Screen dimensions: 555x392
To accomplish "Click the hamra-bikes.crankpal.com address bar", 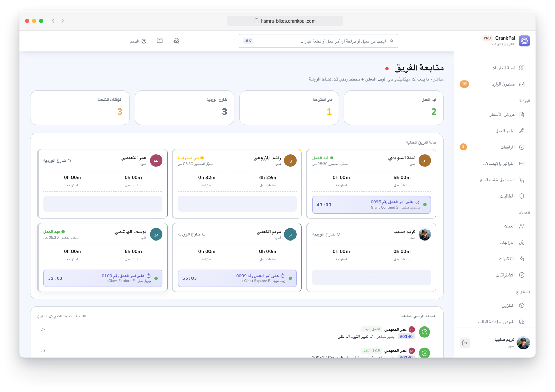I will 285,21.
